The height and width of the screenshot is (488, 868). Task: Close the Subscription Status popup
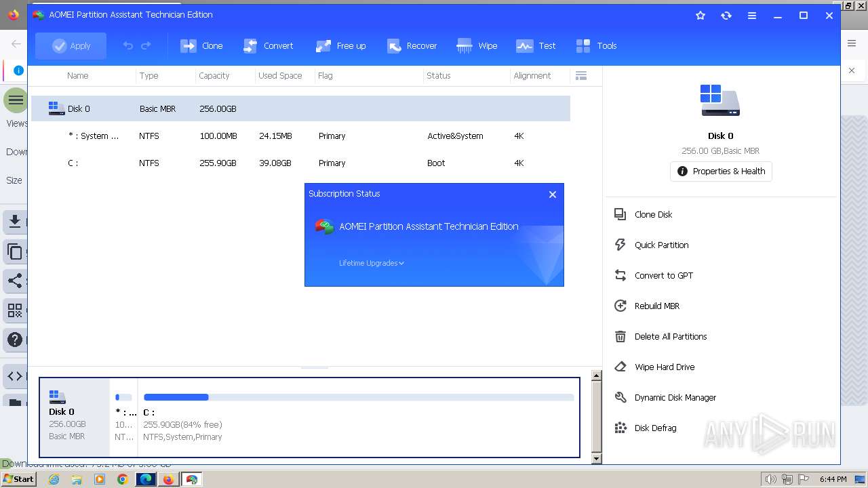pos(553,195)
